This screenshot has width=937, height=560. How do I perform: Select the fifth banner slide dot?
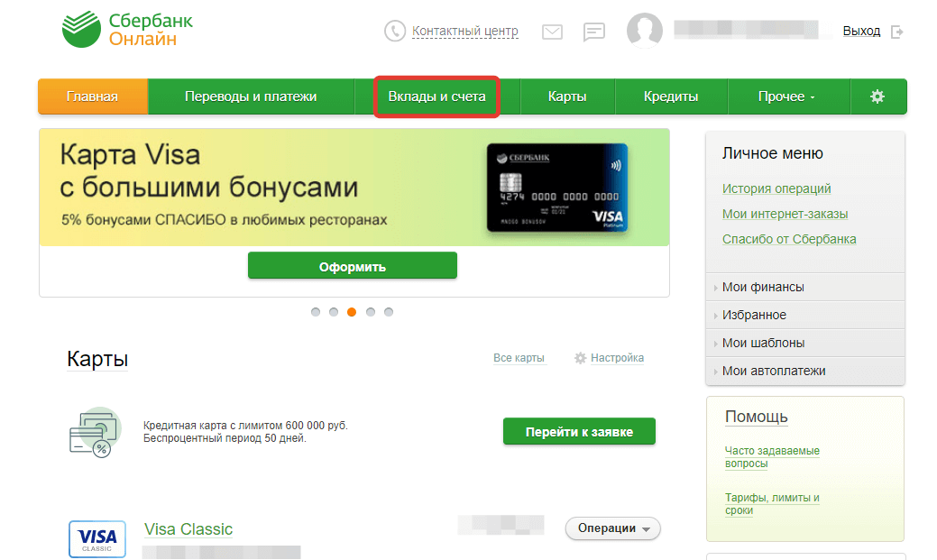coord(389,312)
